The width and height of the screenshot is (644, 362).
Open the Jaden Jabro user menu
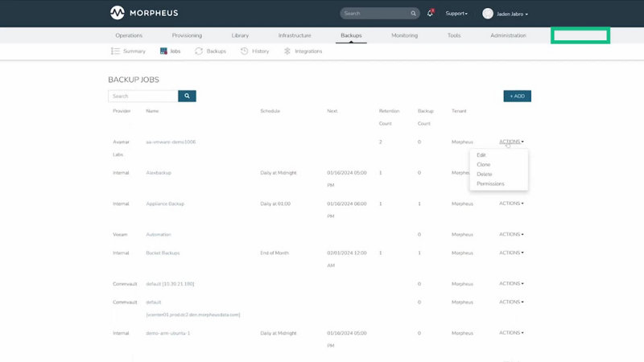coord(512,14)
